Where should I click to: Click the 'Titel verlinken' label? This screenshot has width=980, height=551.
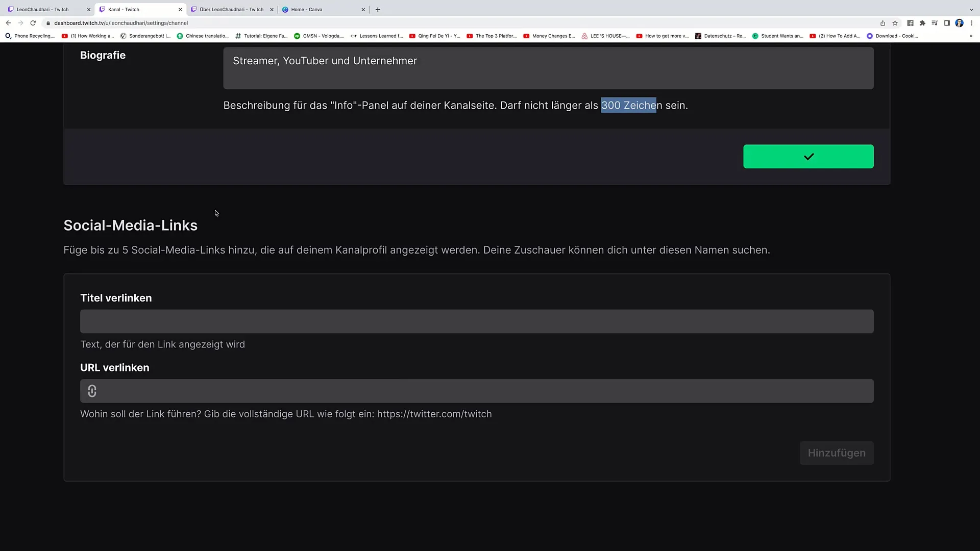116,298
